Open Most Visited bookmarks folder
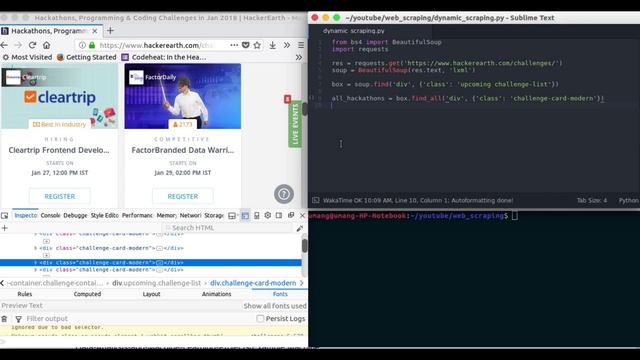 [x=27, y=58]
